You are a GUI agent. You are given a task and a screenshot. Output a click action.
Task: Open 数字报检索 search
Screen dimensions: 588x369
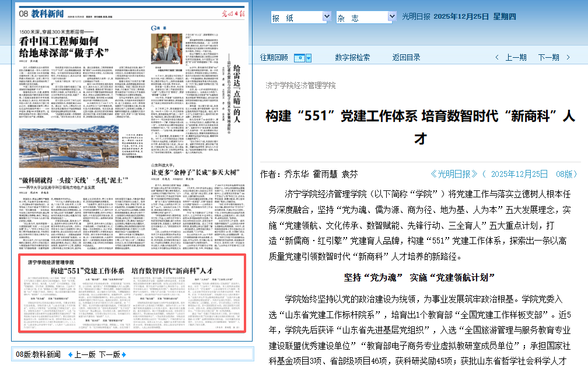352,57
